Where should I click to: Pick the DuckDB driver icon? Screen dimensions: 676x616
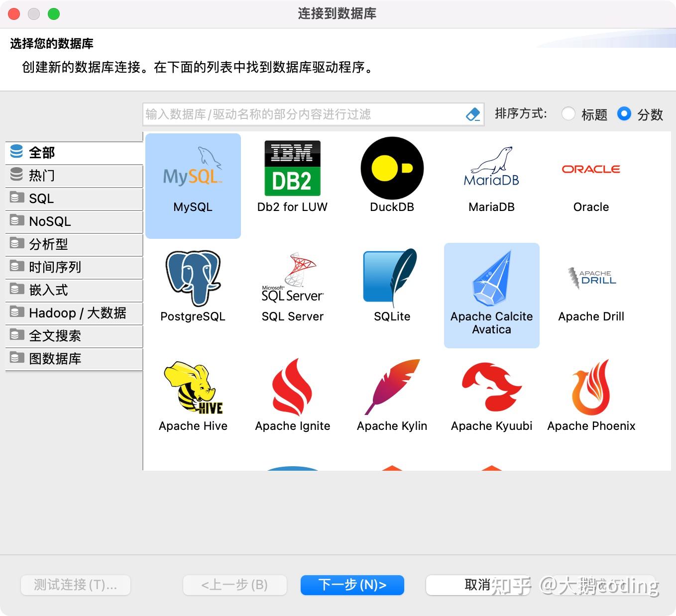click(x=392, y=168)
